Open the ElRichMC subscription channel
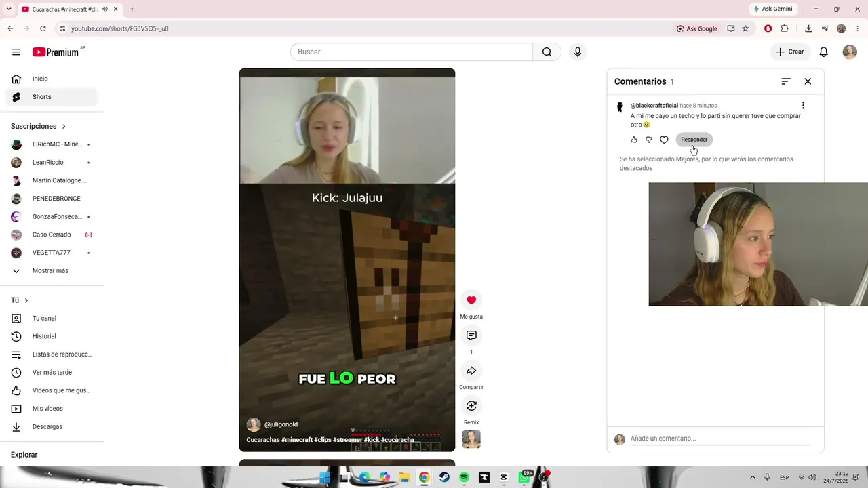This screenshot has width=868, height=488. click(51, 144)
